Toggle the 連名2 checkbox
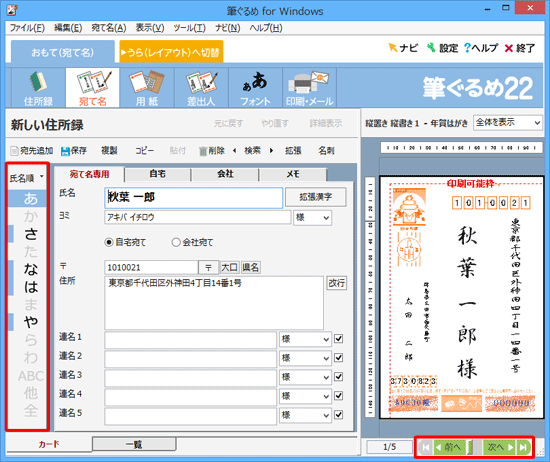 [x=338, y=358]
